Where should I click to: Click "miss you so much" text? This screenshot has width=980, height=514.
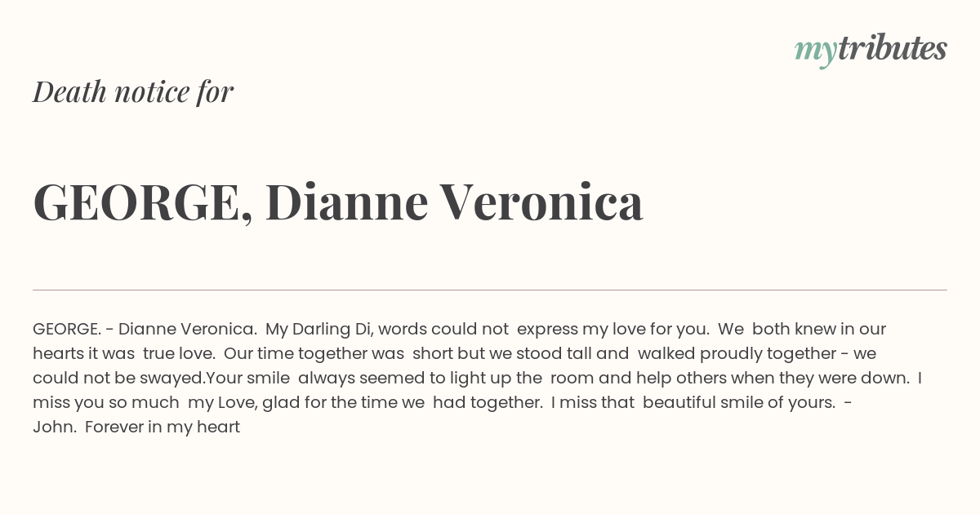point(105,403)
